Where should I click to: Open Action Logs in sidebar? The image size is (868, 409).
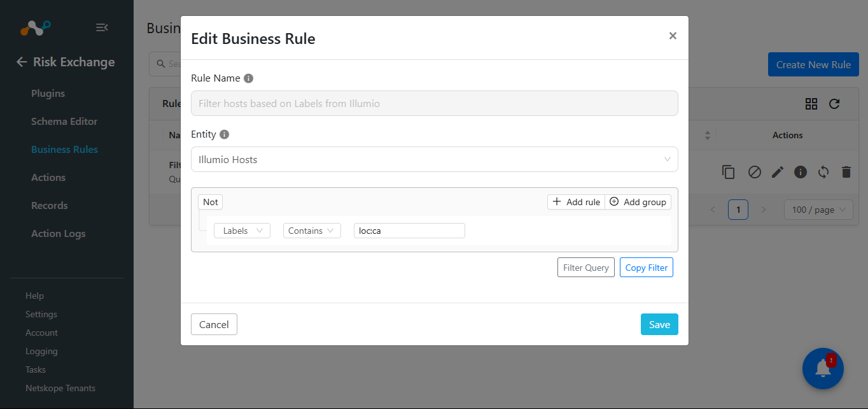[x=58, y=233]
